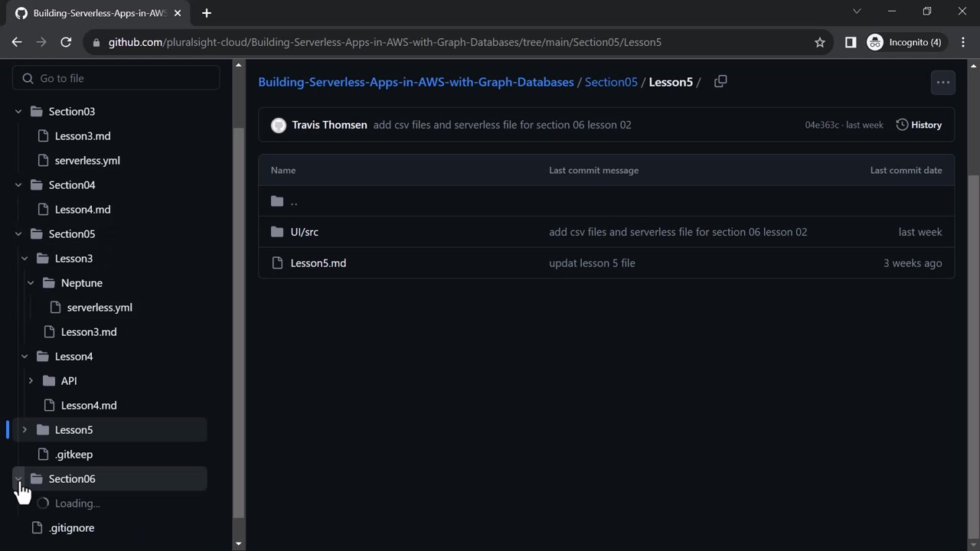Open .gitkeep file in tree
The width and height of the screenshot is (980, 551).
(x=73, y=455)
